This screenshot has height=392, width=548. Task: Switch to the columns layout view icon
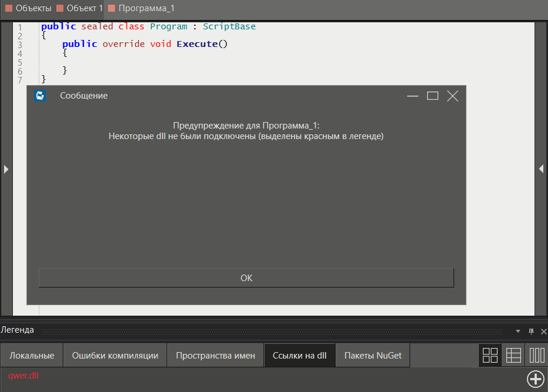[x=537, y=355]
